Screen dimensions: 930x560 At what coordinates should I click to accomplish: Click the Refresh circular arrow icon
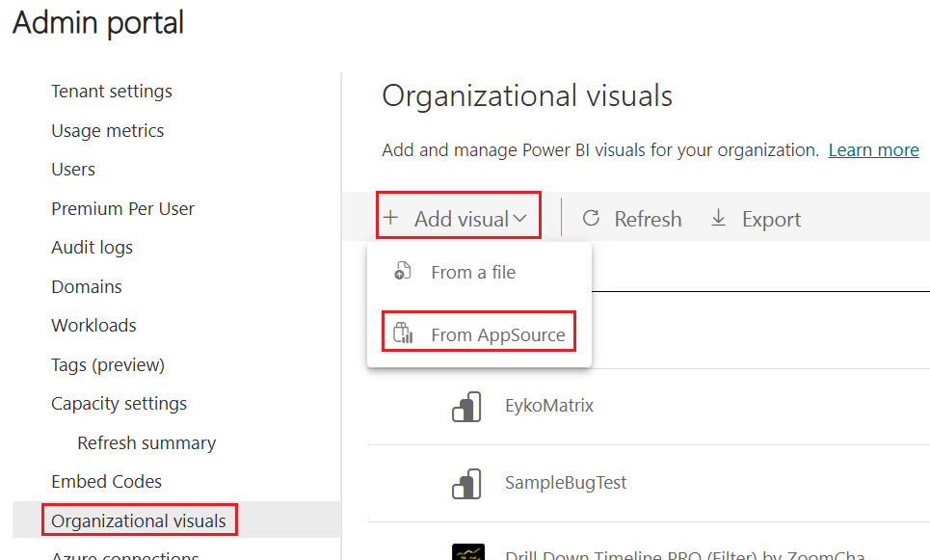(592, 219)
